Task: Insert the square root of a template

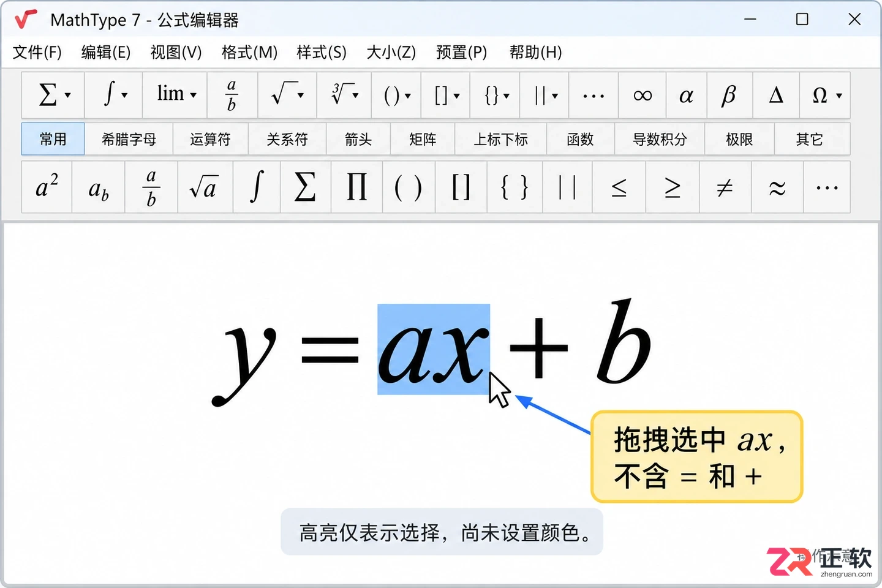Action: coord(205,187)
